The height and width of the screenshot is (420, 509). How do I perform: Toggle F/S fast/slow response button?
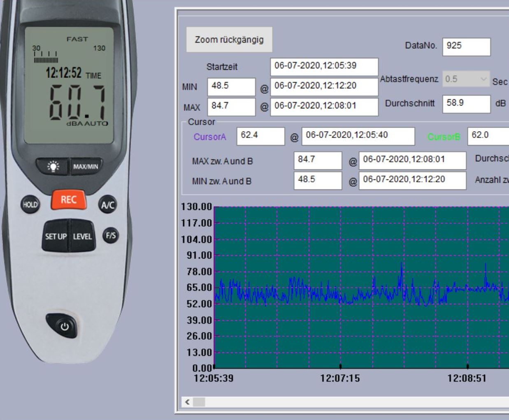pyautogui.click(x=111, y=236)
